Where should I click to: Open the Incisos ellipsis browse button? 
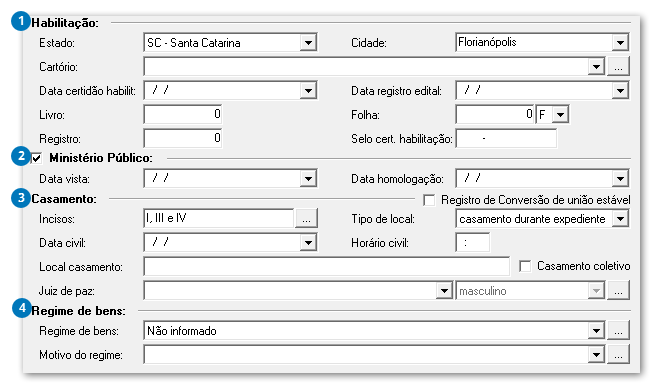(306, 218)
